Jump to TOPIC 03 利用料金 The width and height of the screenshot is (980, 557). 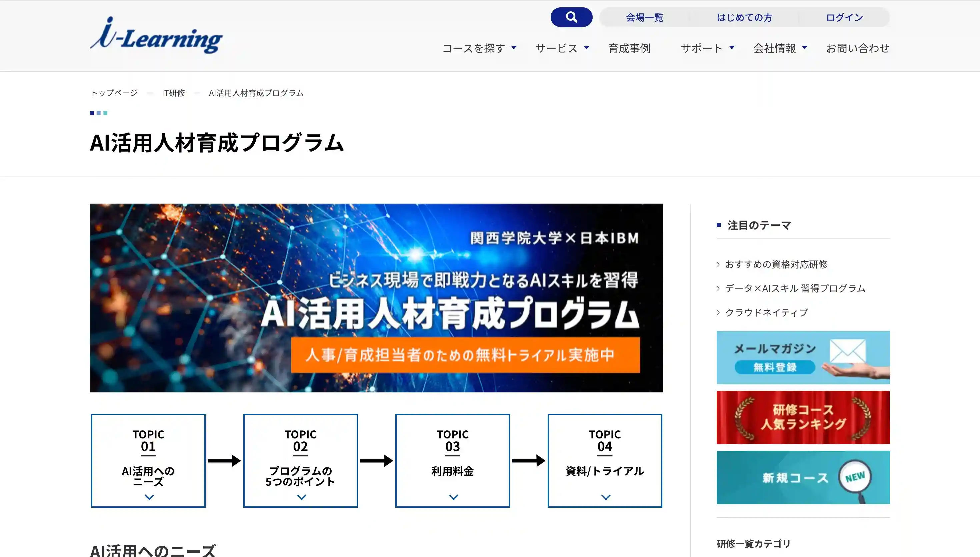pos(452,461)
